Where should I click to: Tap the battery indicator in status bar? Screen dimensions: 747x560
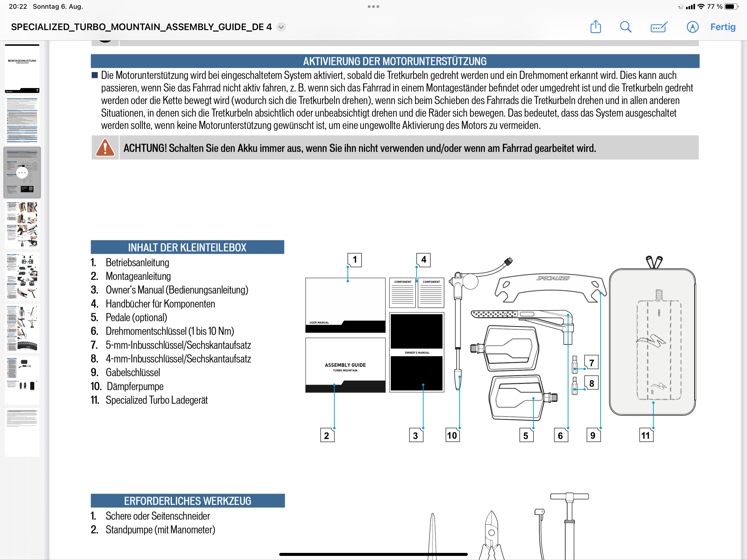731,6
